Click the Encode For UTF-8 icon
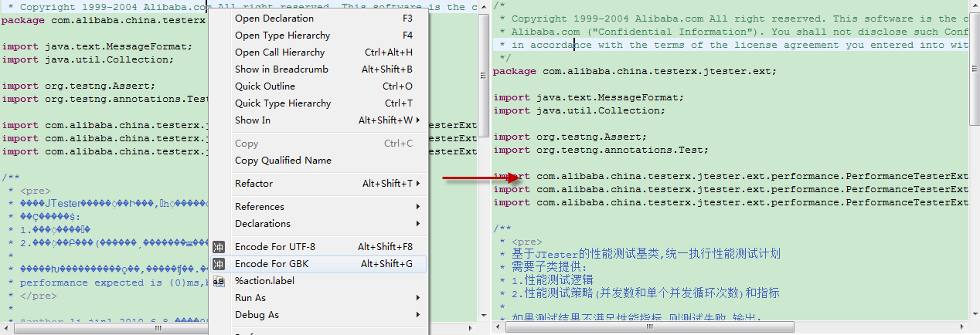 (219, 247)
